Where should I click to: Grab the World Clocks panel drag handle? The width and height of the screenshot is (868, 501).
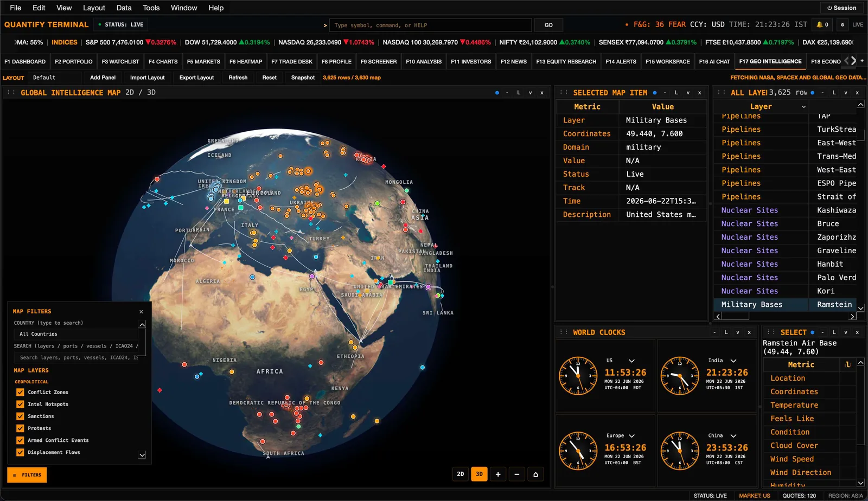click(x=564, y=332)
